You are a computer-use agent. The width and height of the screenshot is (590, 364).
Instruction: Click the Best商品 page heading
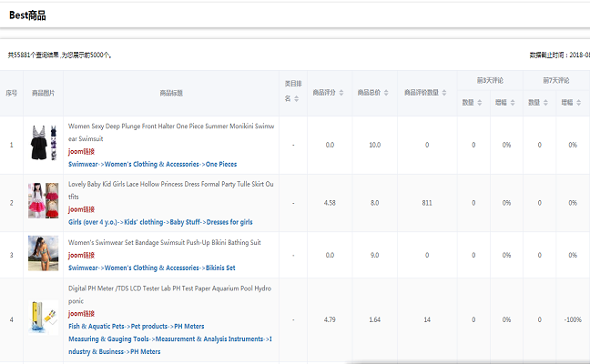(27, 15)
